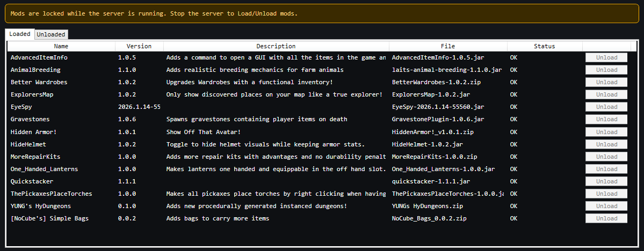Unload the MoreRepairKits mod

606,157
